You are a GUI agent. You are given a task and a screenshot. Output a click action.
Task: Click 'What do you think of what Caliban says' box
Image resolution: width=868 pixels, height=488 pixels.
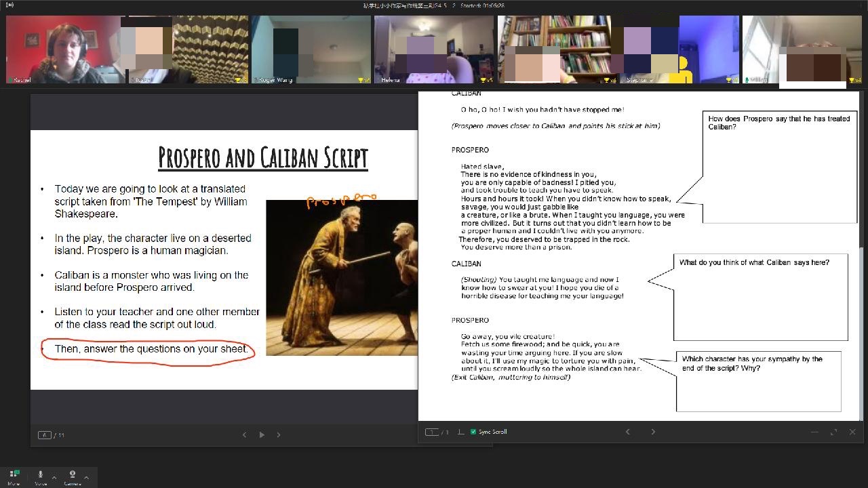pyautogui.click(x=761, y=297)
